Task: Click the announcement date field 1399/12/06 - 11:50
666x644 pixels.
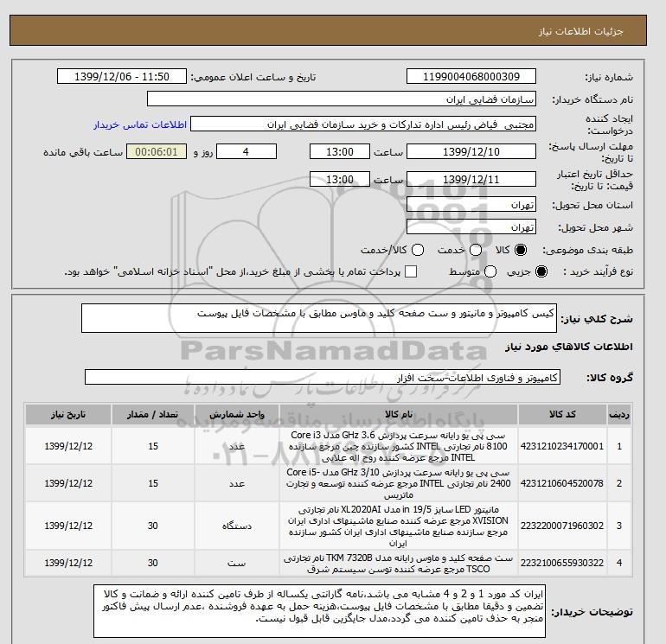Action: pyautogui.click(x=121, y=76)
